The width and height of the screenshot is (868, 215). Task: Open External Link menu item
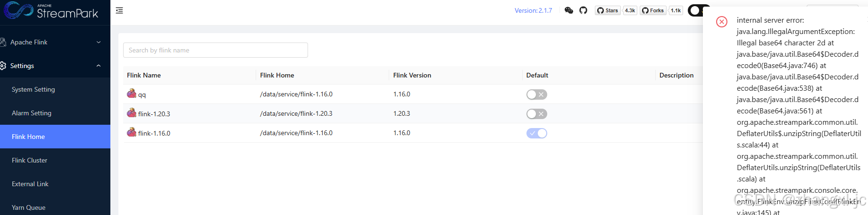click(x=55, y=184)
